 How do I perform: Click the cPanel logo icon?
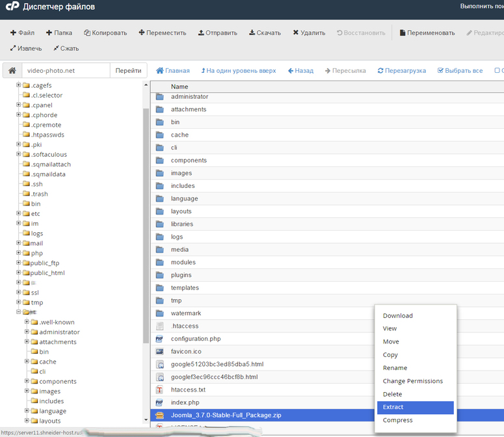point(12,7)
